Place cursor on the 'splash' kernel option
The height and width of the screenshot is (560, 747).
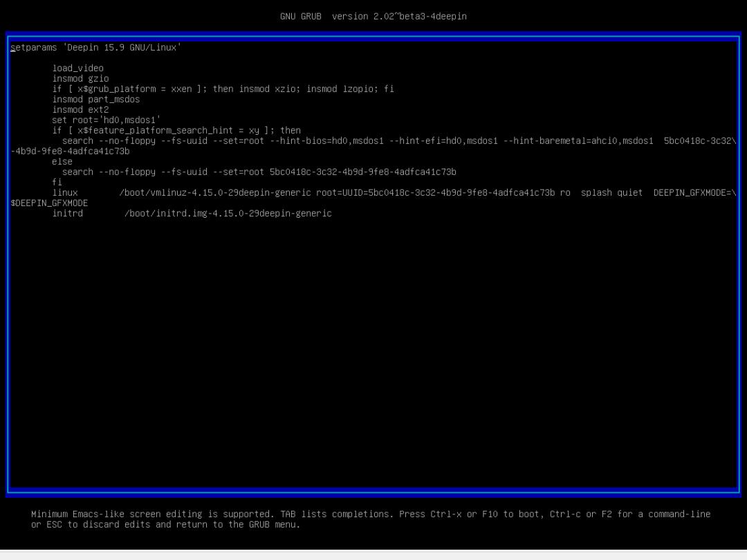click(596, 193)
